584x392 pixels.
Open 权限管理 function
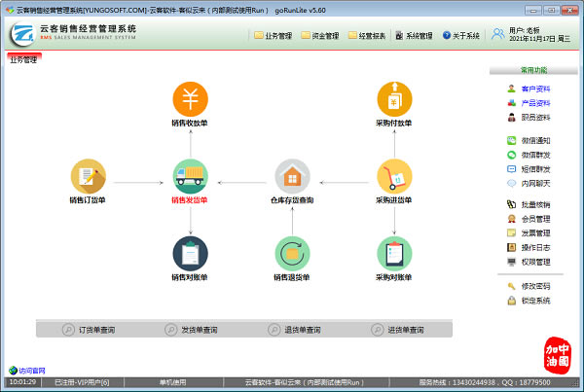pyautogui.click(x=535, y=262)
